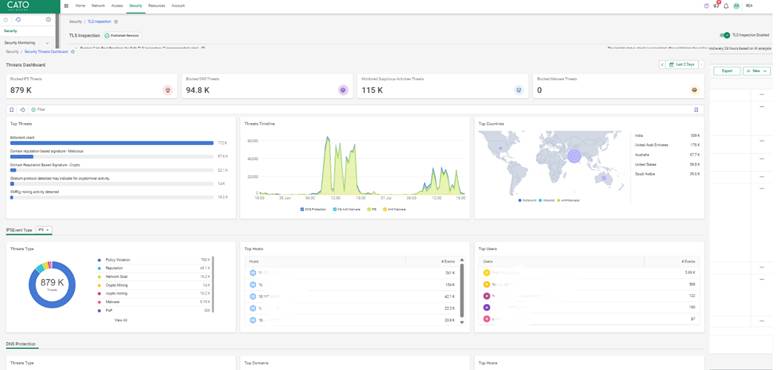Click the pink user icon in last Top Users row
The height and width of the screenshot is (370, 780).
[487, 319]
